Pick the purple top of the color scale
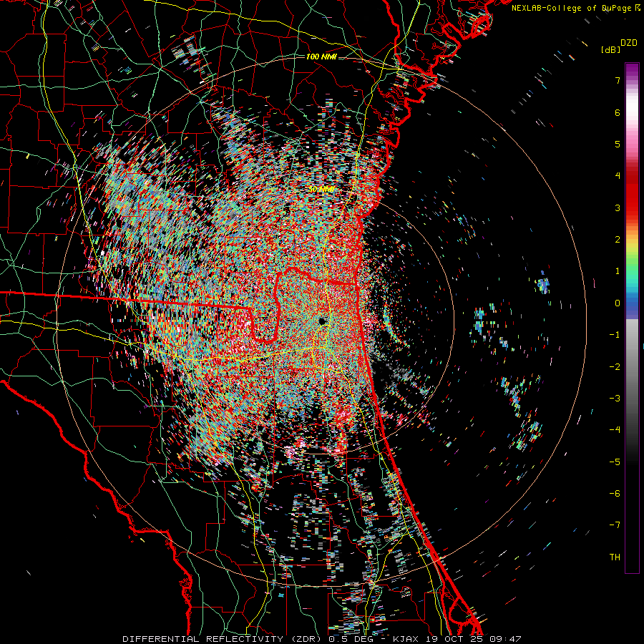This screenshot has height=644, width=644. 632,68
